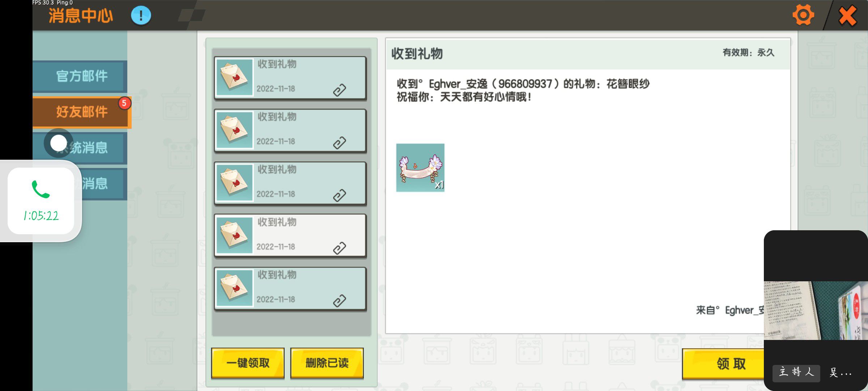Image resolution: width=868 pixels, height=391 pixels.
Task: Close the message center with the orange X
Action: point(847,16)
